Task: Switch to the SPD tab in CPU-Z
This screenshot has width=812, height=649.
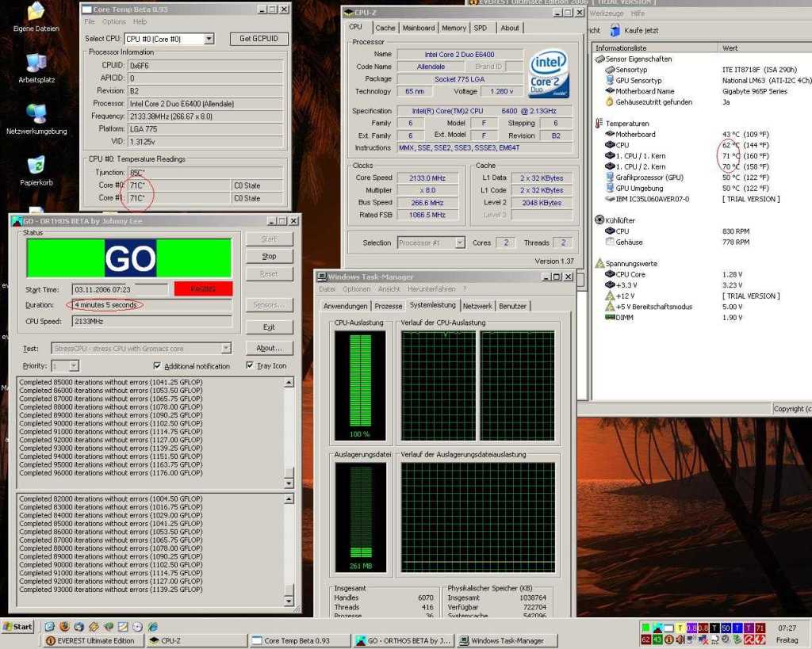Action: (x=480, y=28)
